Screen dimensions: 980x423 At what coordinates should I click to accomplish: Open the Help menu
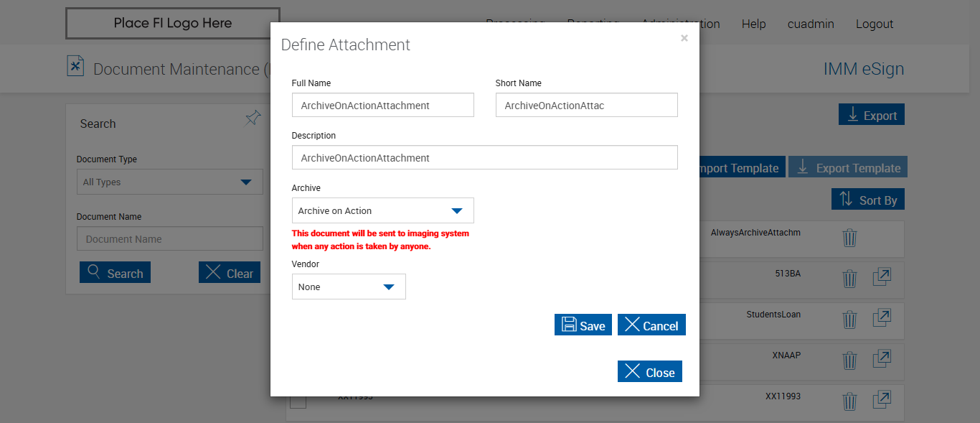753,24
